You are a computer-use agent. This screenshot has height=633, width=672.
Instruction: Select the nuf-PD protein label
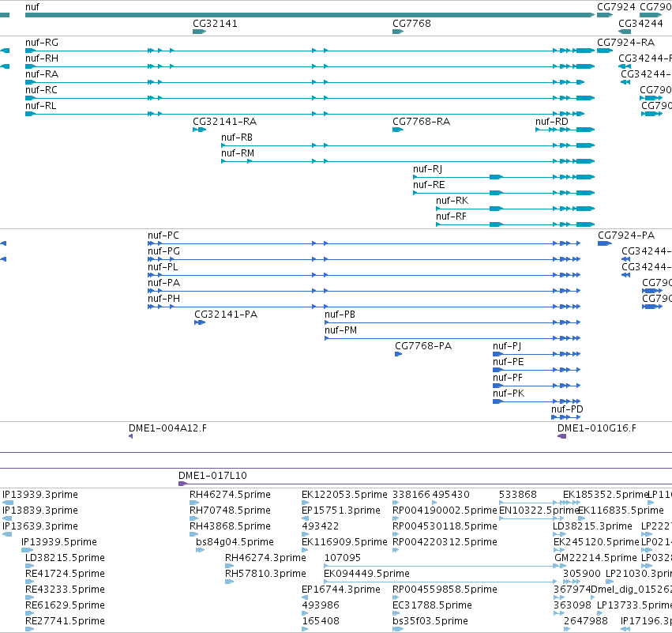(568, 409)
